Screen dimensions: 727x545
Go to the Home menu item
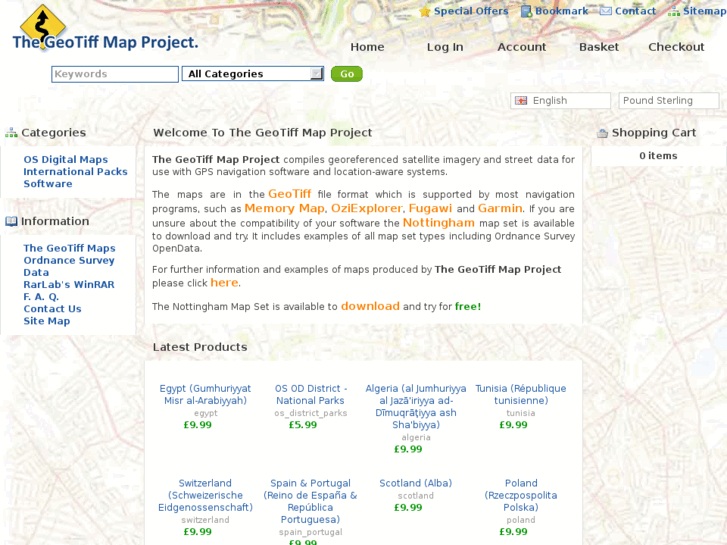coord(367,47)
